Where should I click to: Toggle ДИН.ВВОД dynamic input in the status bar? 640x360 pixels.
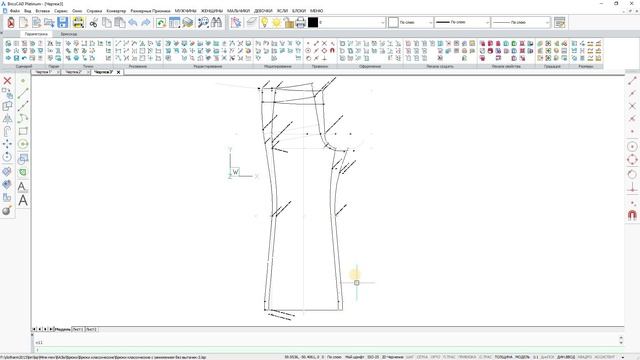click(566, 357)
